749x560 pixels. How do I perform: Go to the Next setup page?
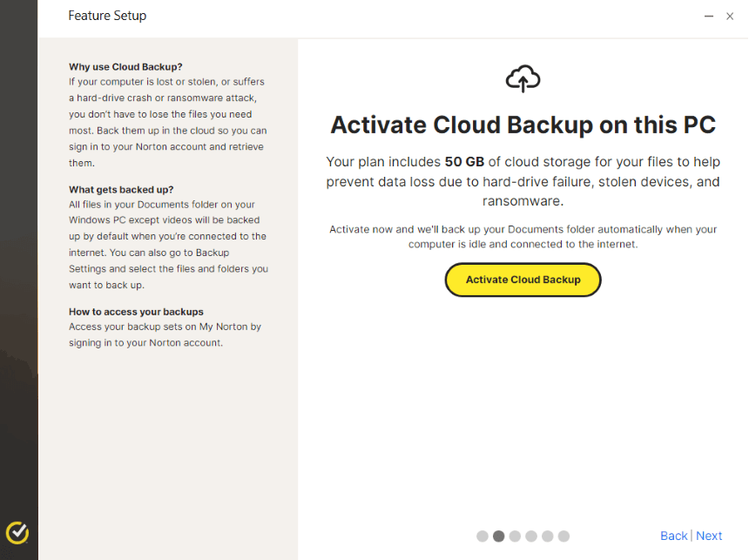tap(709, 536)
